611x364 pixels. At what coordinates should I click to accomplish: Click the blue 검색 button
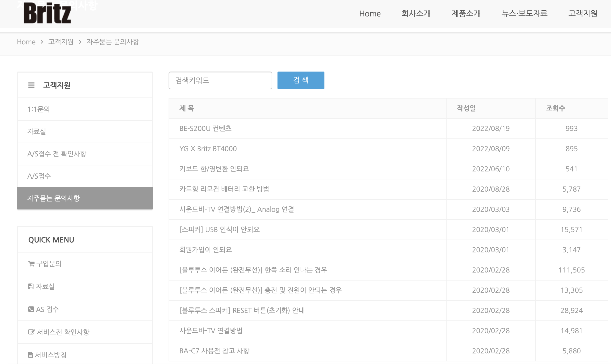click(301, 80)
